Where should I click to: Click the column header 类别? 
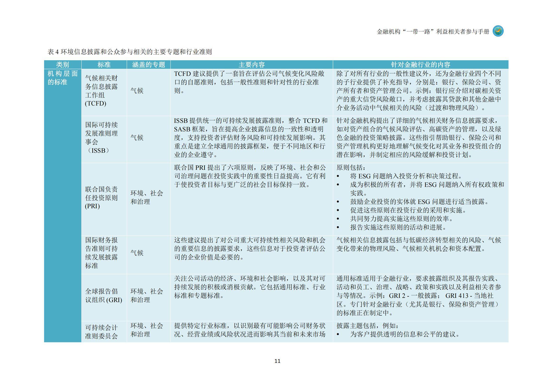pos(63,65)
